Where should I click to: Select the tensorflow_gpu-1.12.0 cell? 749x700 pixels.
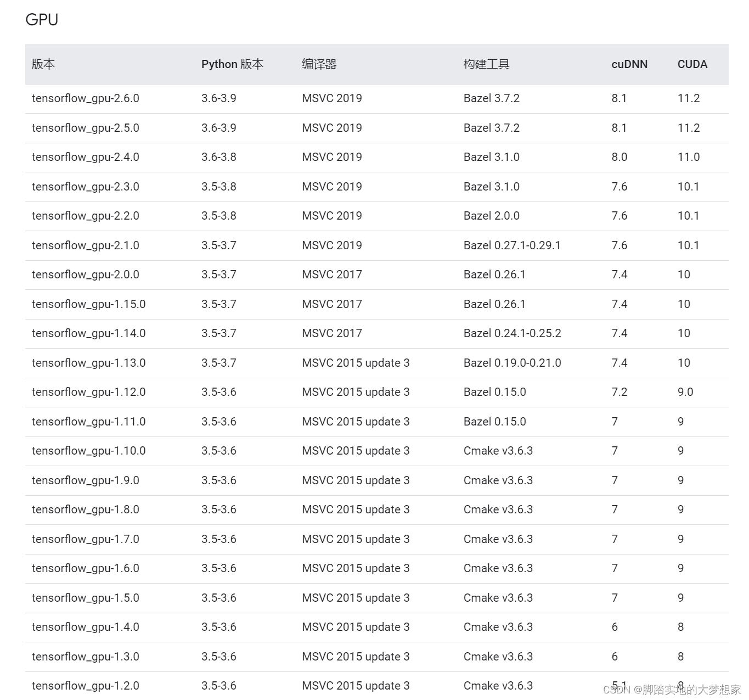click(89, 392)
